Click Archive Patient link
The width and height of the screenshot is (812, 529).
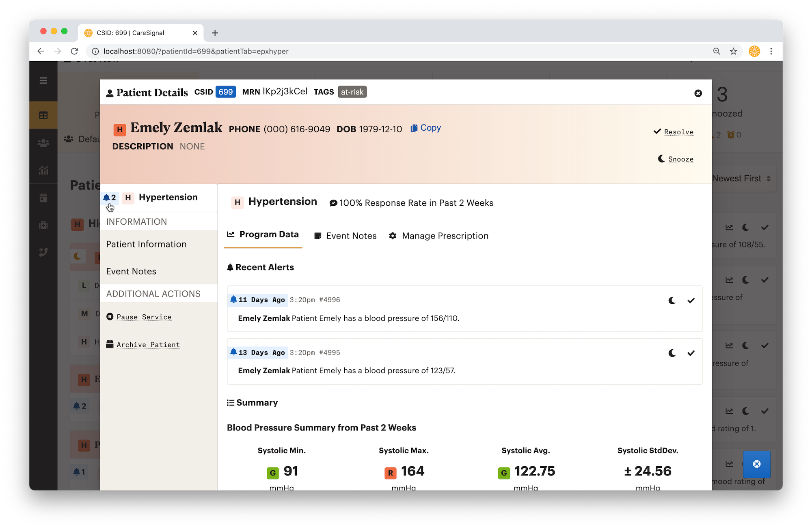143,344
